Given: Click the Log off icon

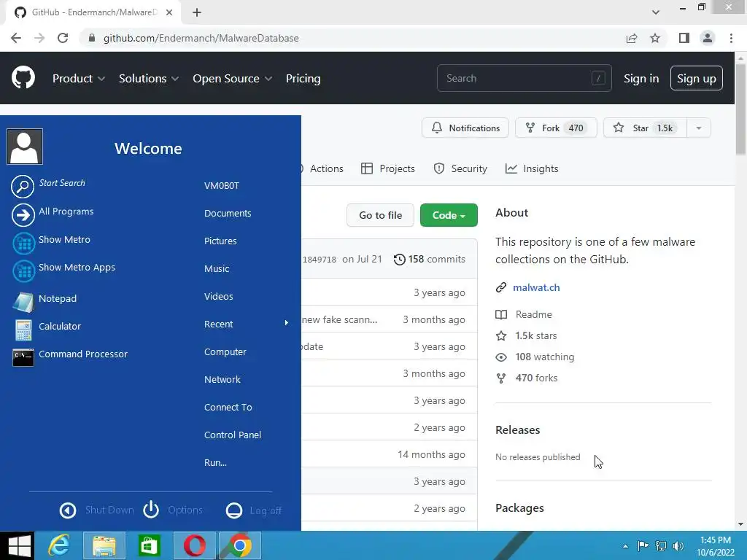Looking at the screenshot, I should tap(234, 510).
